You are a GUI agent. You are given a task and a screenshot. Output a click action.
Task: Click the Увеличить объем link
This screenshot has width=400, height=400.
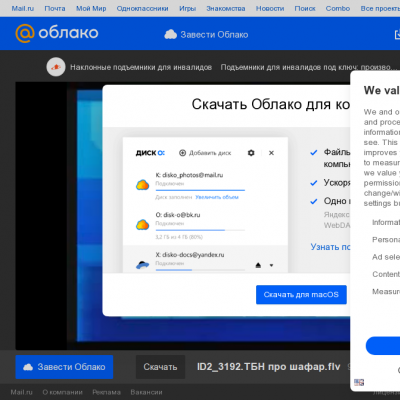(x=217, y=197)
